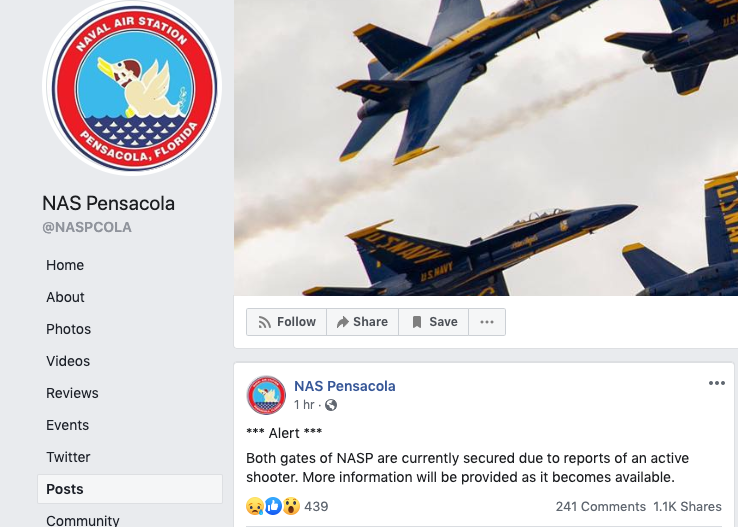The image size is (738, 527).
Task: Click the Follow button with RSS icon
Action: click(286, 322)
